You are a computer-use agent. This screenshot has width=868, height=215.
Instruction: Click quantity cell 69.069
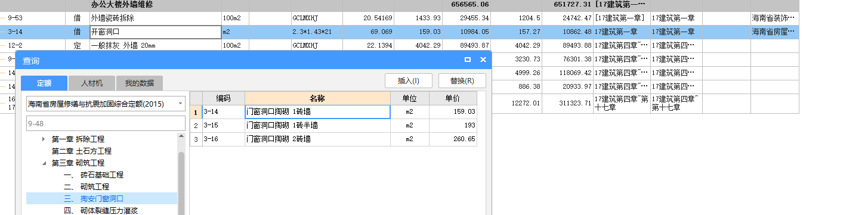point(368,32)
